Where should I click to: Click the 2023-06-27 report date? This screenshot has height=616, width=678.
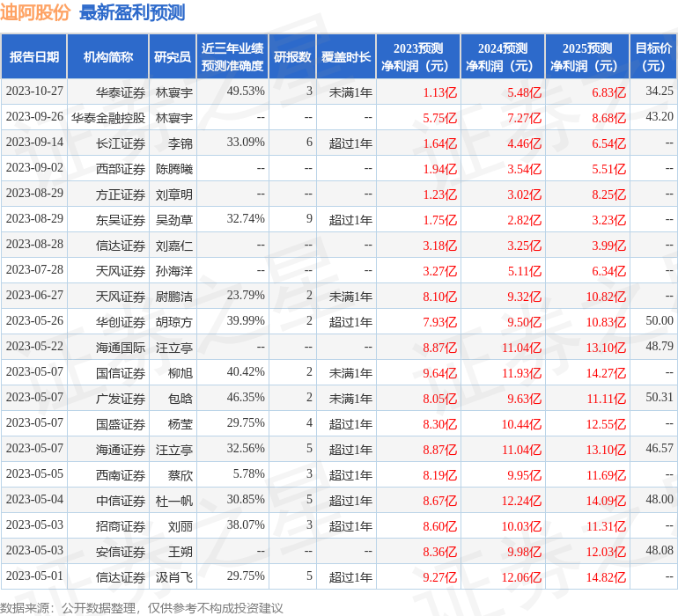pos(34,296)
